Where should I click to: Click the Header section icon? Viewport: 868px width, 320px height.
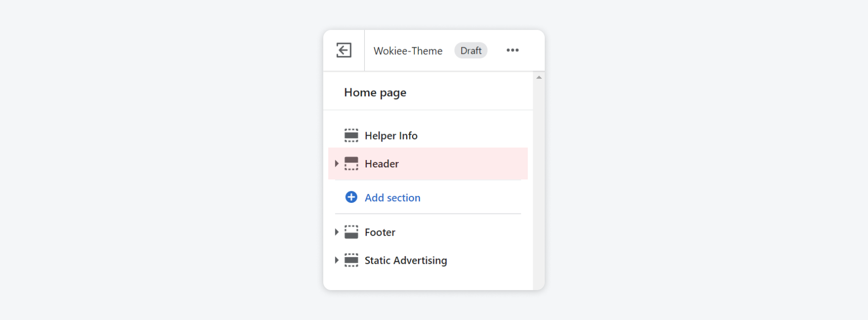[351, 163]
